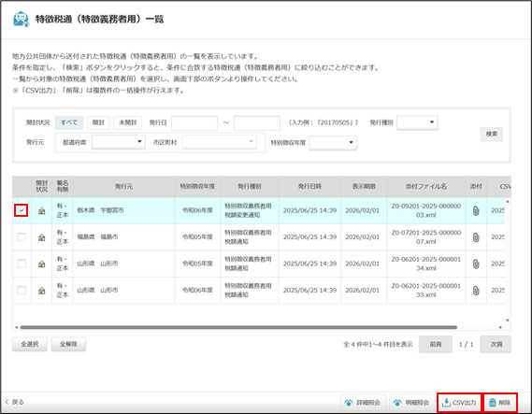Open the 市区町村 dropdown
The height and width of the screenshot is (414, 532).
220,142
